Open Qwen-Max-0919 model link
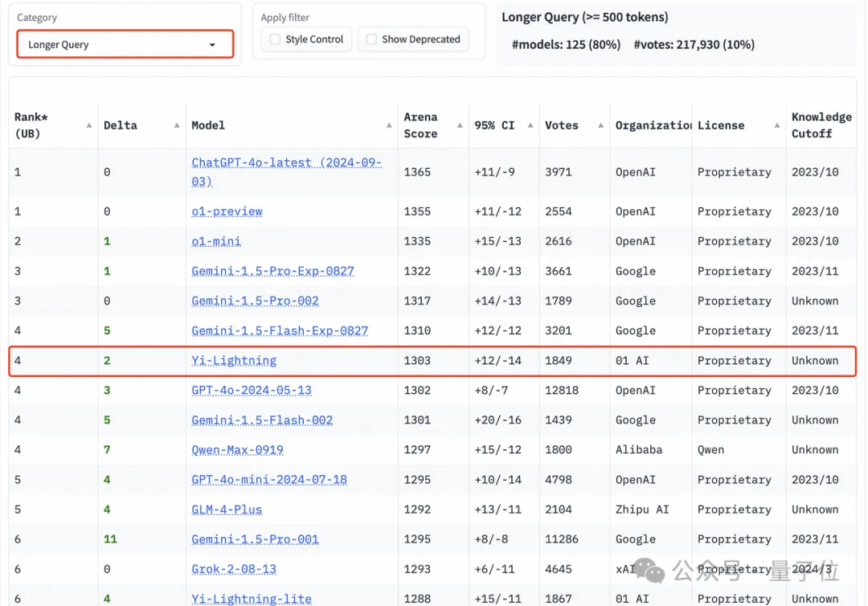This screenshot has width=868, height=606. pyautogui.click(x=237, y=450)
